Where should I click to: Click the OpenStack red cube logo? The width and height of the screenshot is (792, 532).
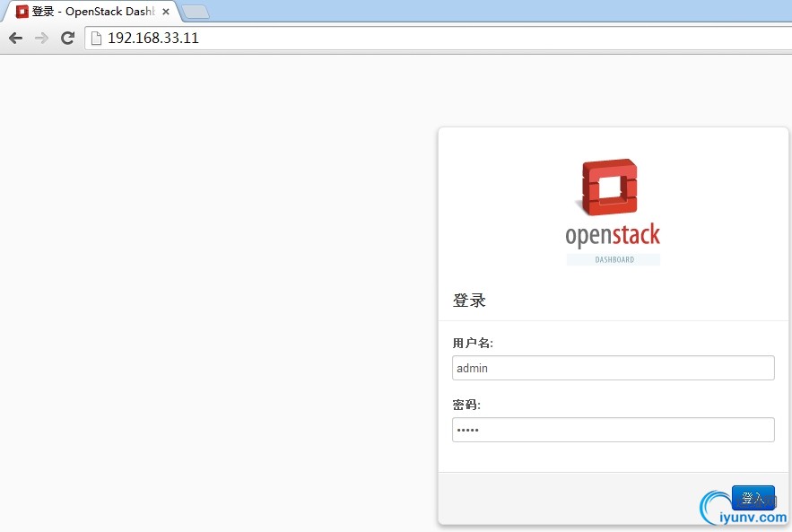pyautogui.click(x=609, y=187)
